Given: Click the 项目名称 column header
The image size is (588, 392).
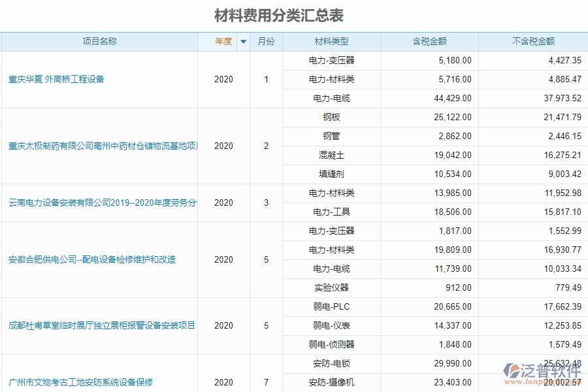Looking at the screenshot, I should 99,41.
